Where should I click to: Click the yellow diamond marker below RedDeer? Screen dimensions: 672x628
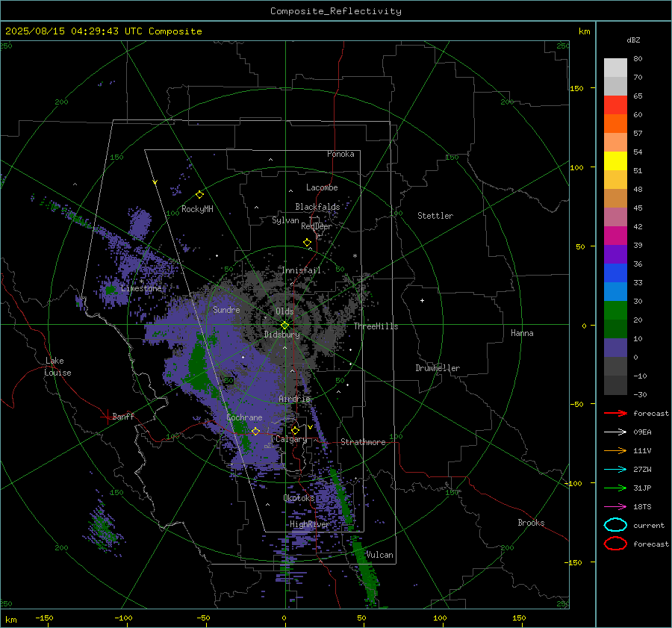click(x=307, y=243)
